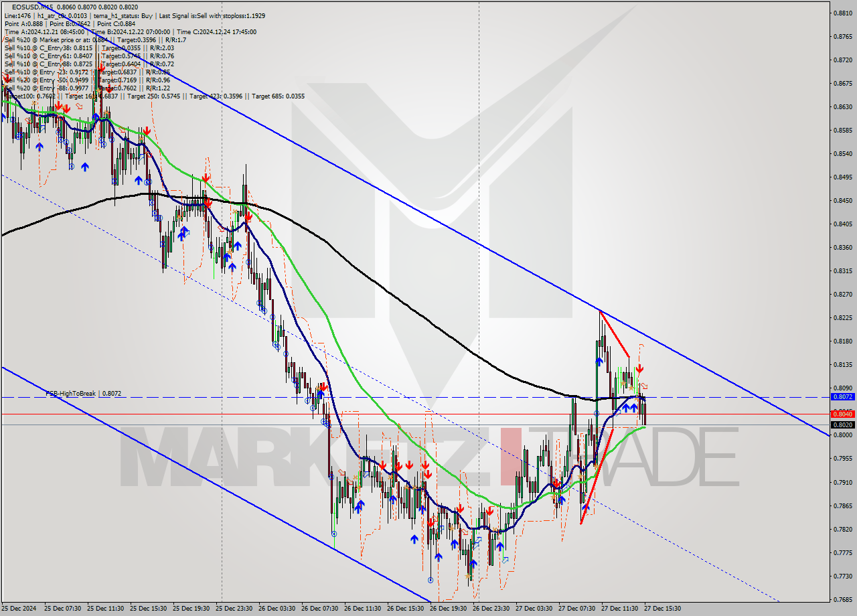The width and height of the screenshot is (857, 616).
Task: Click the '27 Dec 07:30' time label
Action: 577,609
